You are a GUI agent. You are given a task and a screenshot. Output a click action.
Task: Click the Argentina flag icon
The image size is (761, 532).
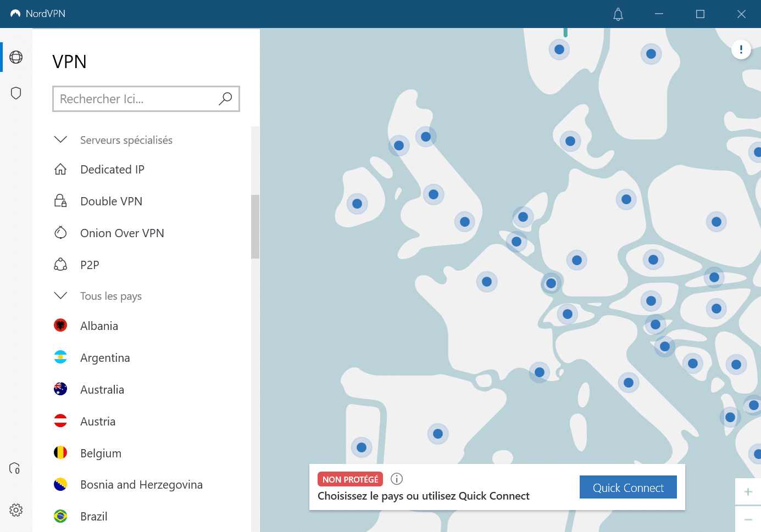coord(60,357)
